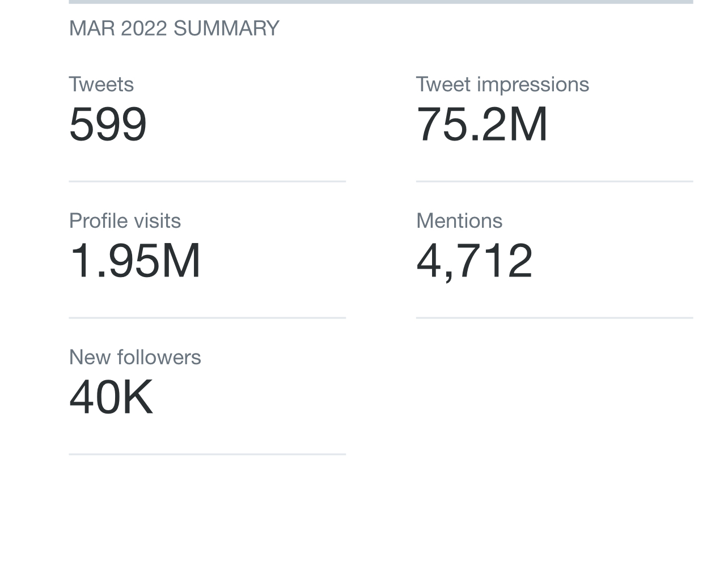Click the 1.95M profile visits value
728x566 pixels.
click(x=135, y=260)
